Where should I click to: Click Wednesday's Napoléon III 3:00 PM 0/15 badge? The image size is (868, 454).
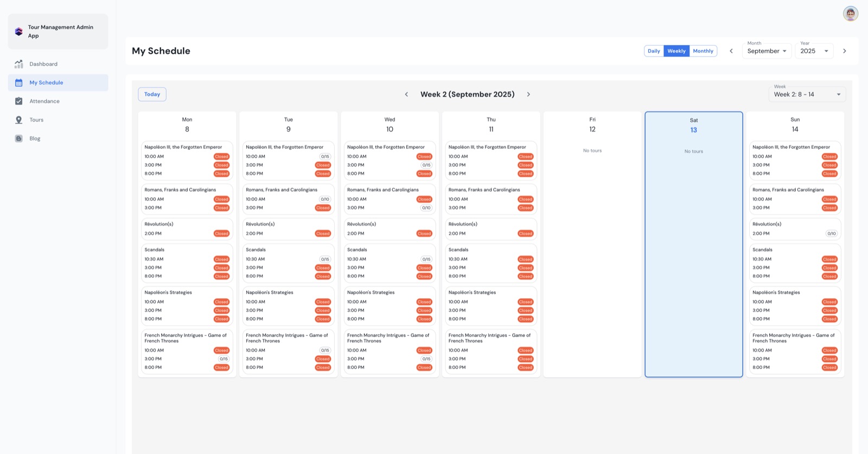(x=426, y=165)
